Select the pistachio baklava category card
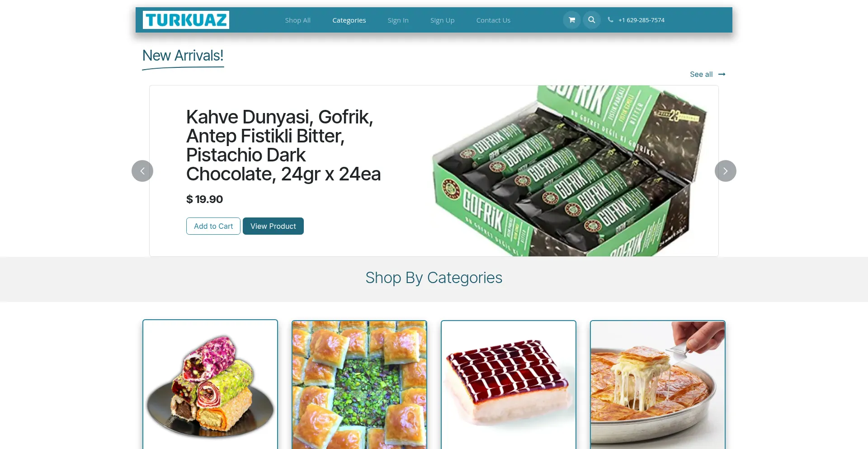 (x=359, y=385)
